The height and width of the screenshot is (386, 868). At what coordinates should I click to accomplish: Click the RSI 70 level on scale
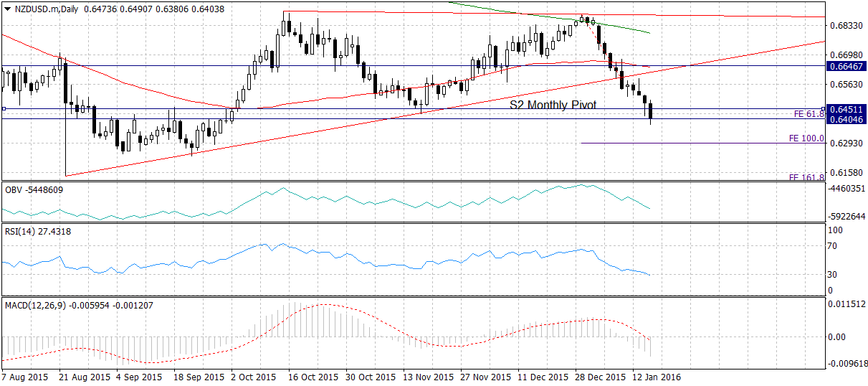coord(833,246)
